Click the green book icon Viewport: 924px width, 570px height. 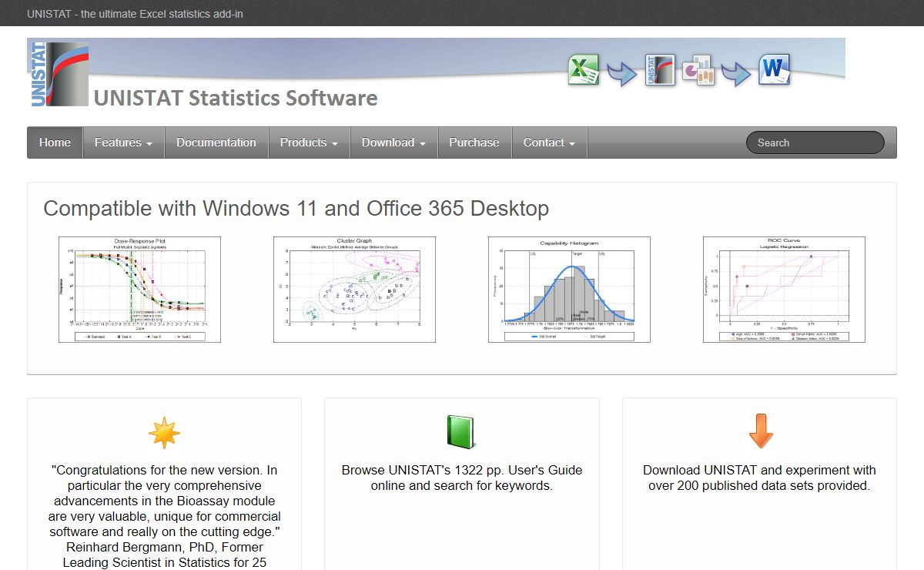pos(461,431)
